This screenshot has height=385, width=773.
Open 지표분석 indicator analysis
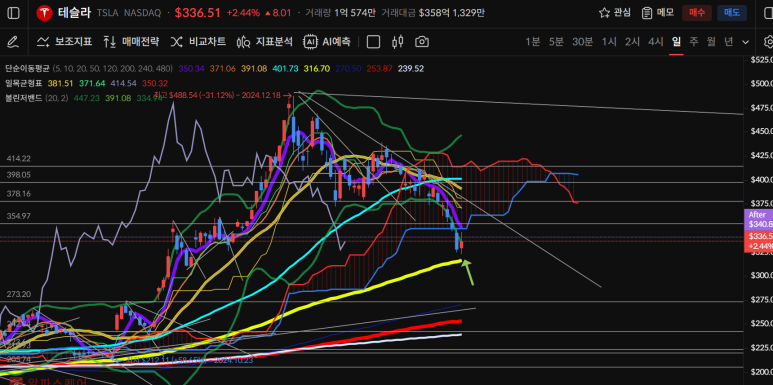(265, 42)
